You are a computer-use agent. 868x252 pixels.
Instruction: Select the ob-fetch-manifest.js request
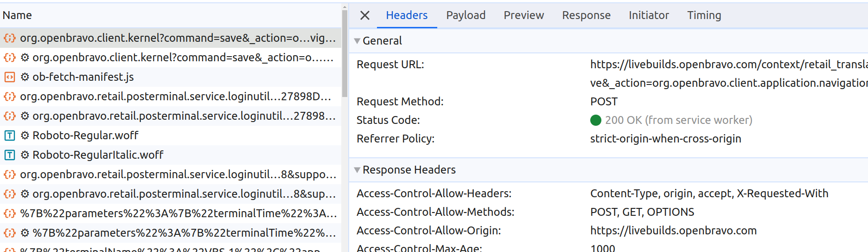click(83, 77)
